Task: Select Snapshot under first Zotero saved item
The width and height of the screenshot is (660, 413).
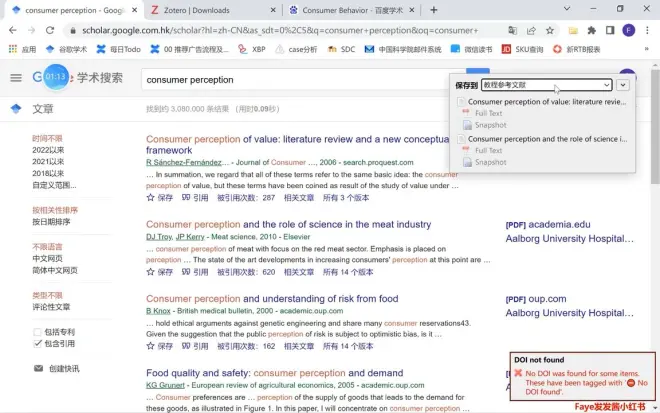Action: click(x=490, y=125)
